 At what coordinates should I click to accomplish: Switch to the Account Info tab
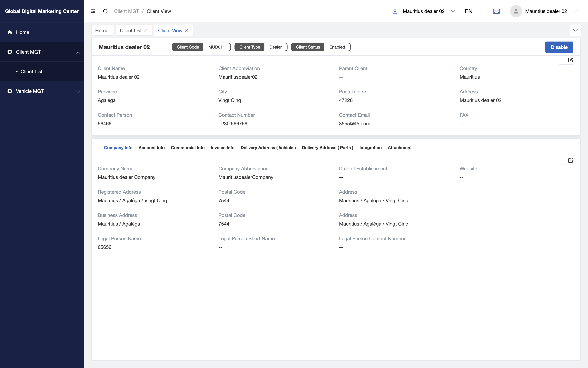coord(152,148)
